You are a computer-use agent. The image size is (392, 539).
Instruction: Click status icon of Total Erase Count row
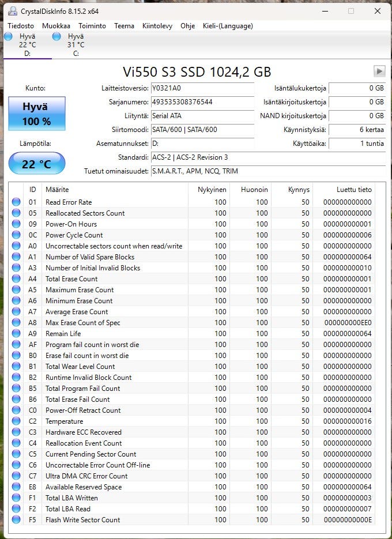click(16, 278)
